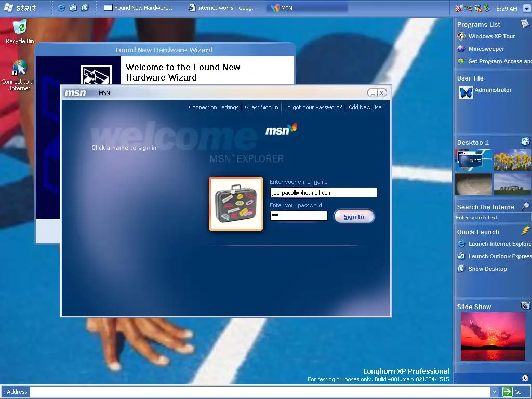
Task: Click the sidebar clock icon at bottom
Action: [525, 378]
